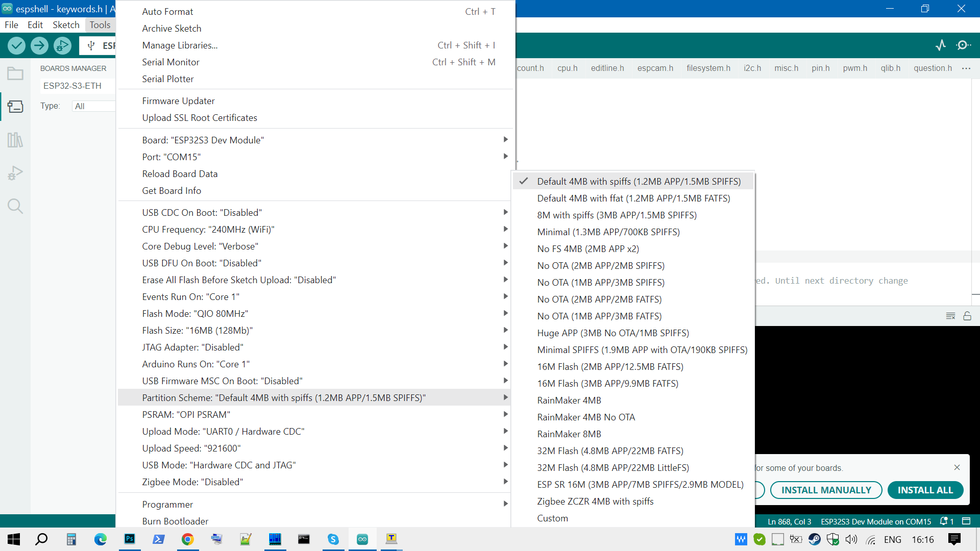This screenshot has height=551, width=980.
Task: Open the Windows Start menu
Action: [14, 539]
